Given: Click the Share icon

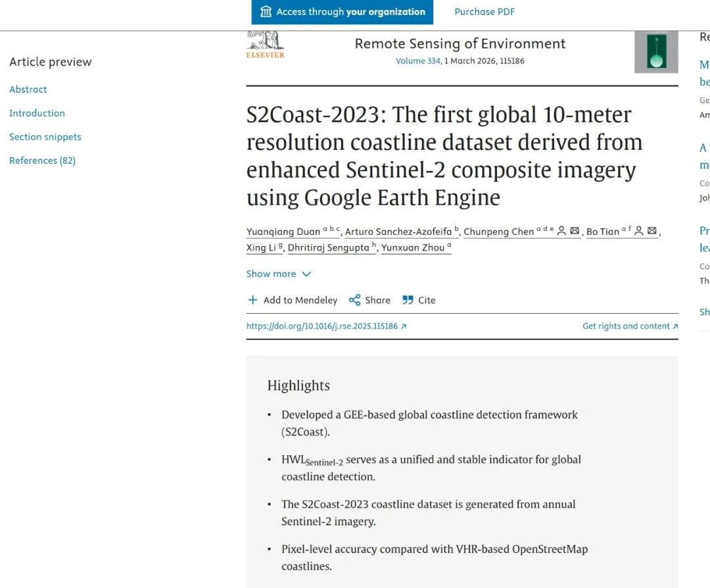Looking at the screenshot, I should click(354, 300).
